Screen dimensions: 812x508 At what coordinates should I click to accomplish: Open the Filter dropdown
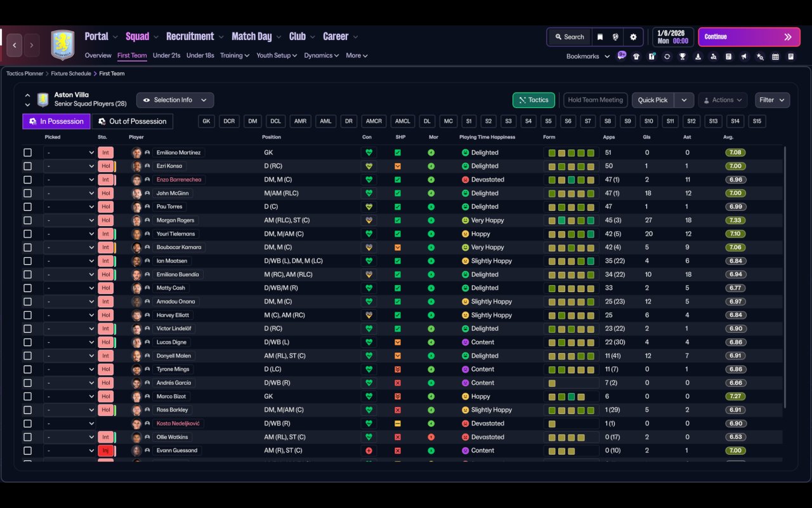772,100
